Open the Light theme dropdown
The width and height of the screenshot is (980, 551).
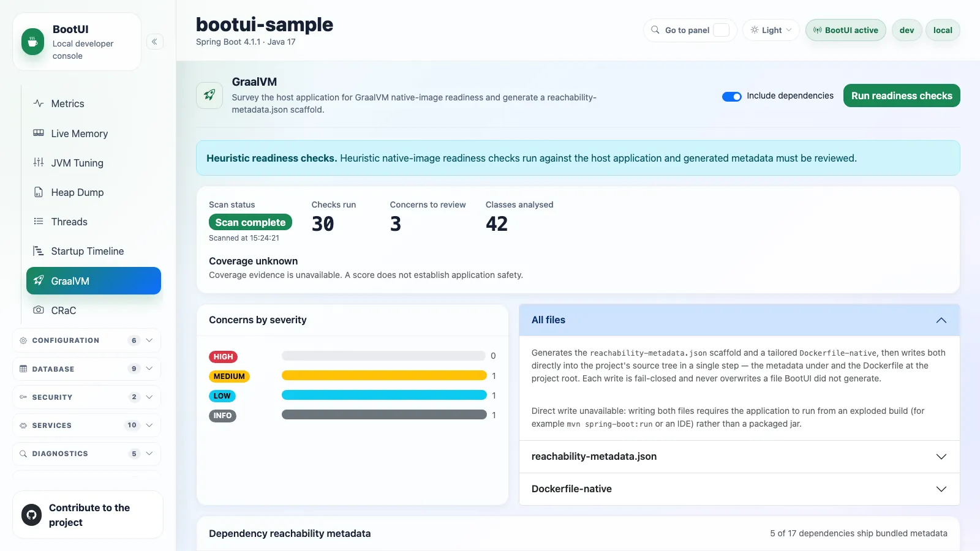(x=771, y=30)
